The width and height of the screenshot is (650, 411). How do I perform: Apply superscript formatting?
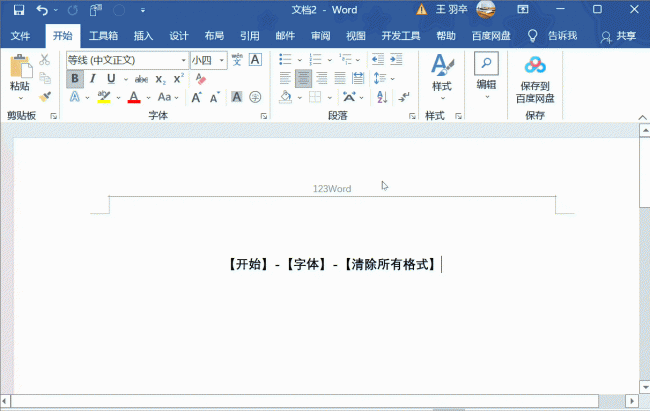[x=179, y=78]
